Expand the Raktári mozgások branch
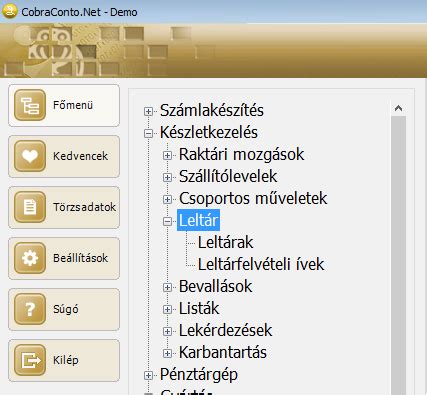The height and width of the screenshot is (395, 427). pos(167,155)
